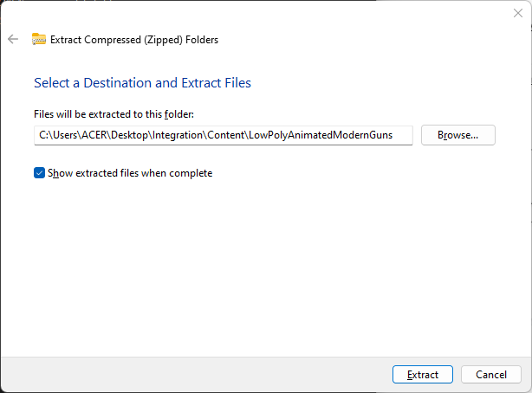Viewport: 532px width, 393px height.
Task: Toggle Show extracted files when complete checkbox
Action: (39, 173)
